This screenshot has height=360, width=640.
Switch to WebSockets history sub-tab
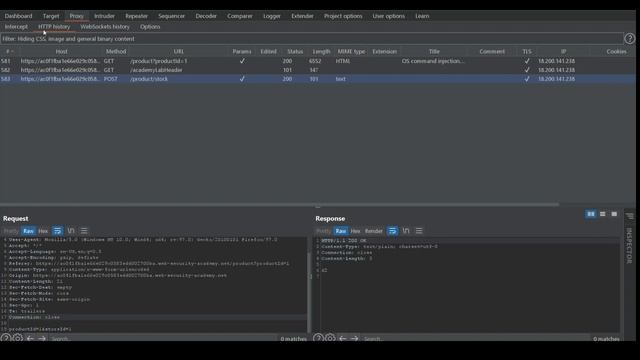click(105, 27)
